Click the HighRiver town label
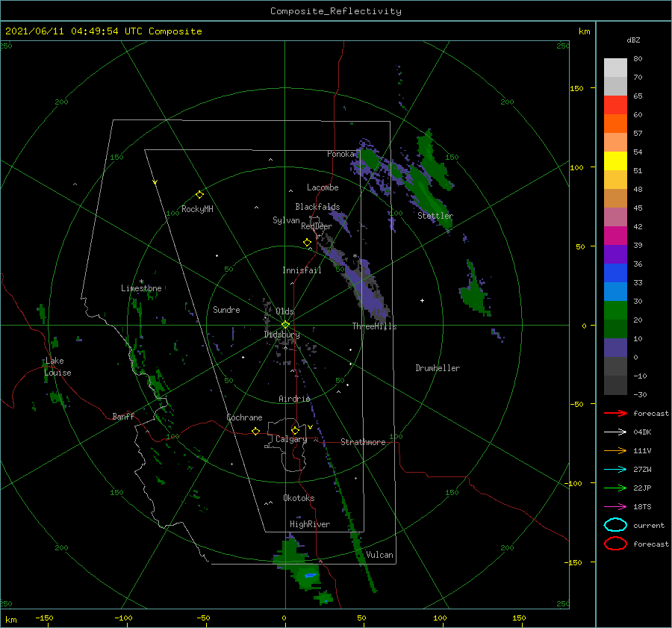 click(x=310, y=524)
